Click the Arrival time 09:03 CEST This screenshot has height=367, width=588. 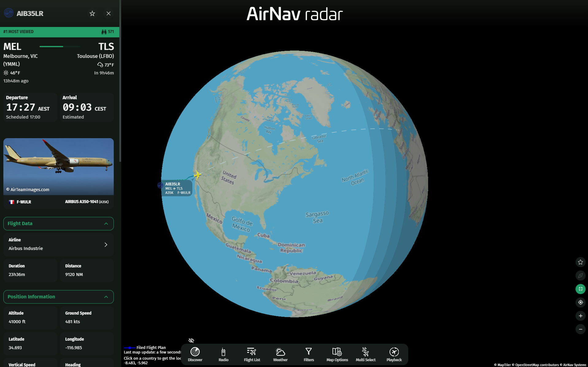(x=84, y=108)
